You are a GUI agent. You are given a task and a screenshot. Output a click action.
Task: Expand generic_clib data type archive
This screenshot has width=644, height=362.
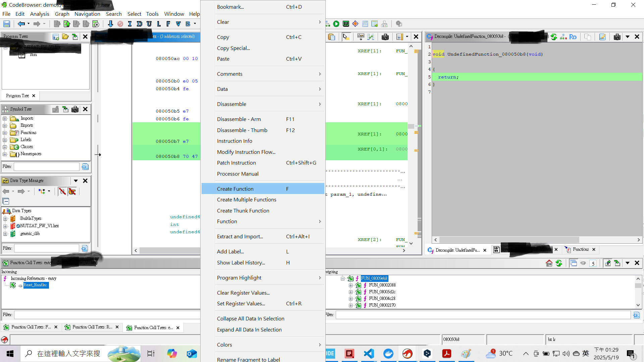5,234
